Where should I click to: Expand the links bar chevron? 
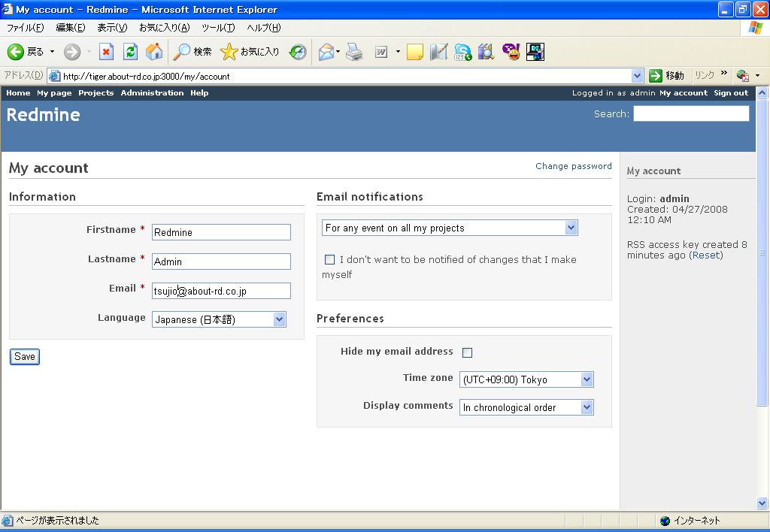[724, 73]
